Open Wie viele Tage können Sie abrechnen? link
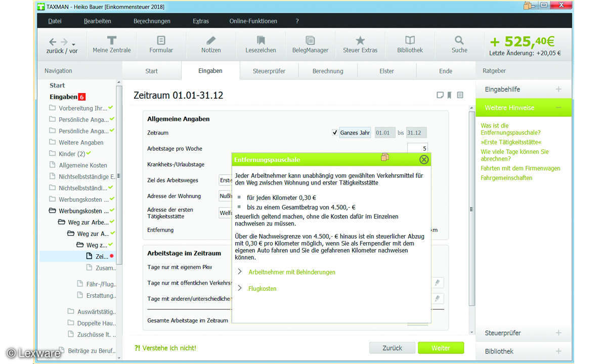The width and height of the screenshot is (607, 364). [x=514, y=155]
